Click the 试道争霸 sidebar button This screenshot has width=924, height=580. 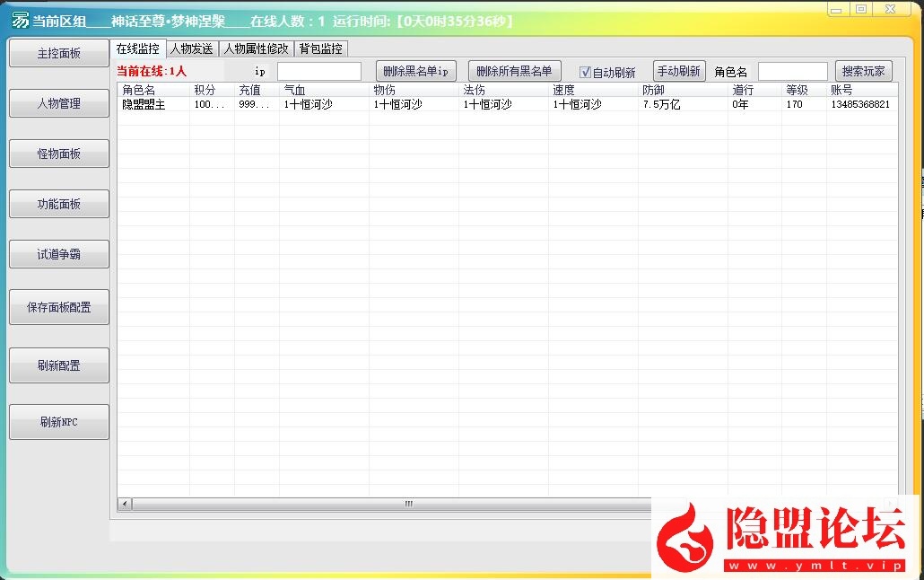[x=58, y=254]
